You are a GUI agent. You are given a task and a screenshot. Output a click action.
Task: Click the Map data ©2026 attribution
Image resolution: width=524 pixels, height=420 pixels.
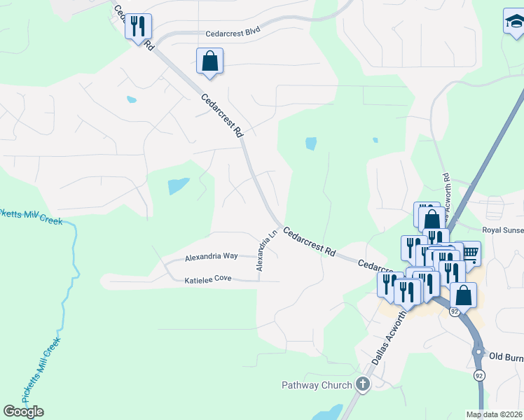click(495, 414)
